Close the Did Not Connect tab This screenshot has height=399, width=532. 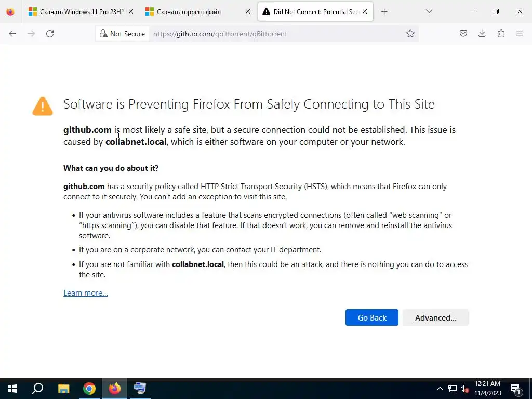[x=365, y=11]
